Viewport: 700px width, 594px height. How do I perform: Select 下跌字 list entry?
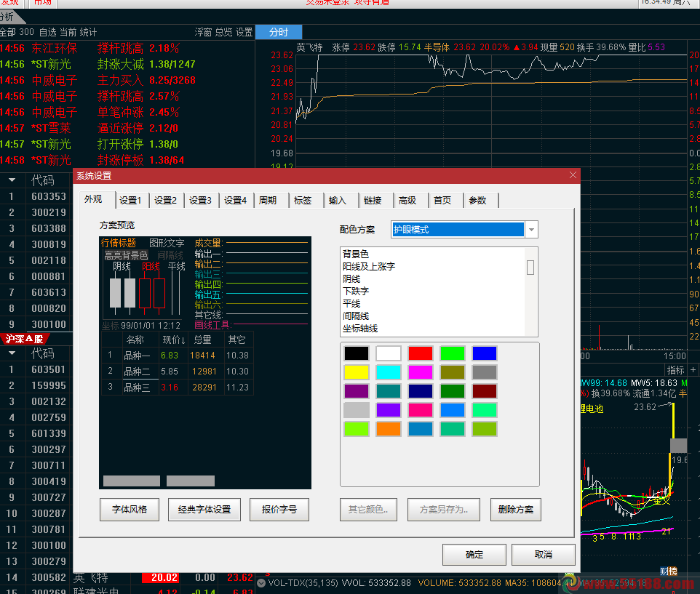pyautogui.click(x=356, y=292)
